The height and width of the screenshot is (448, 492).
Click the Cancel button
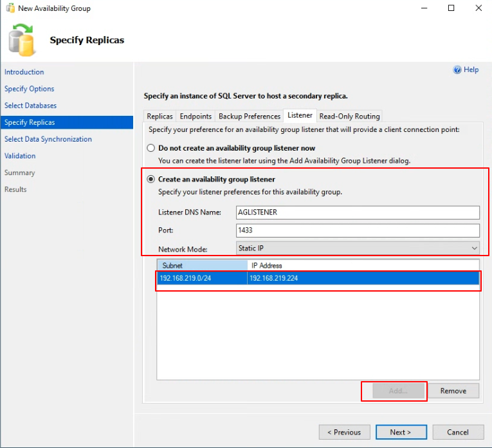pyautogui.click(x=458, y=433)
